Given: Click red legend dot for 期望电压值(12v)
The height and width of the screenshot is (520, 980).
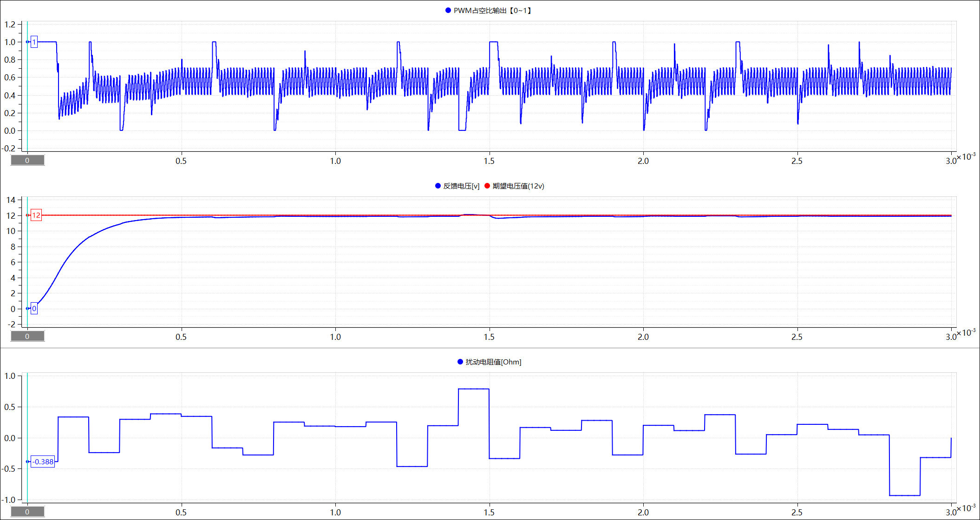Looking at the screenshot, I should (x=487, y=186).
